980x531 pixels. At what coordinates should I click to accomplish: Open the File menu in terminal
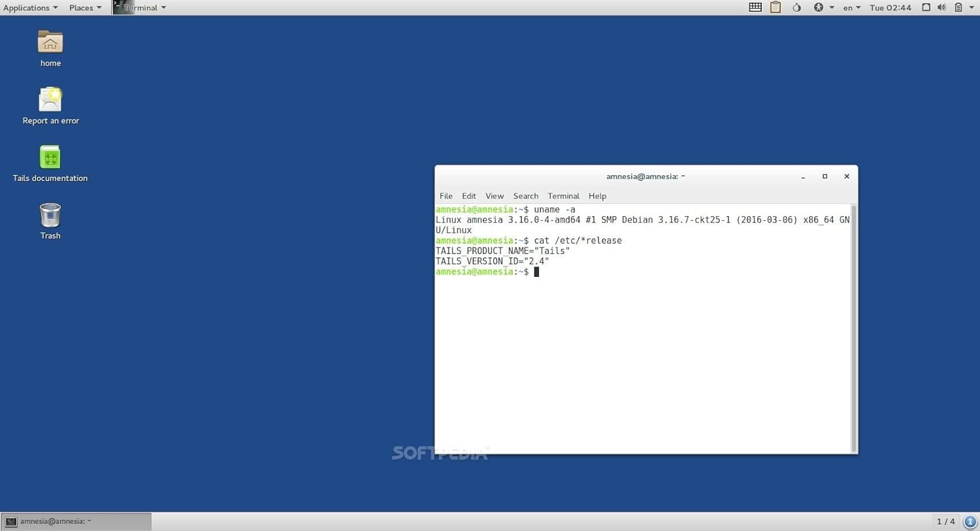446,196
